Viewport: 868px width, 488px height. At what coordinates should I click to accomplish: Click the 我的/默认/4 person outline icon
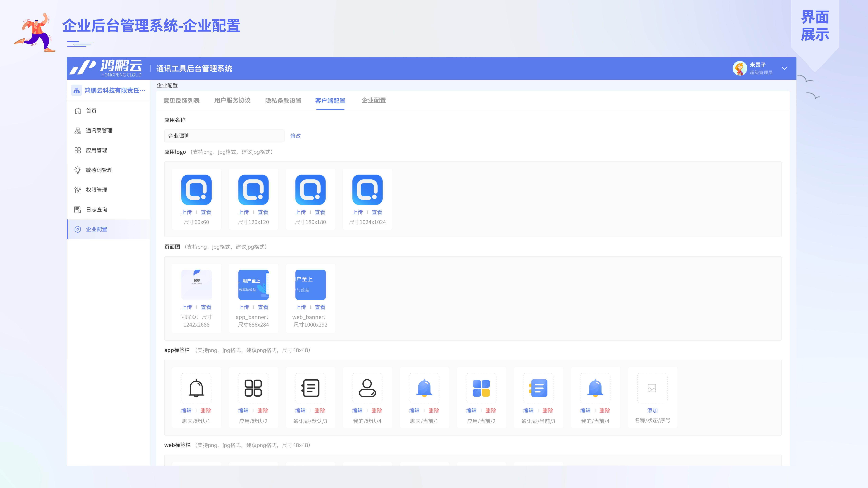tap(367, 388)
